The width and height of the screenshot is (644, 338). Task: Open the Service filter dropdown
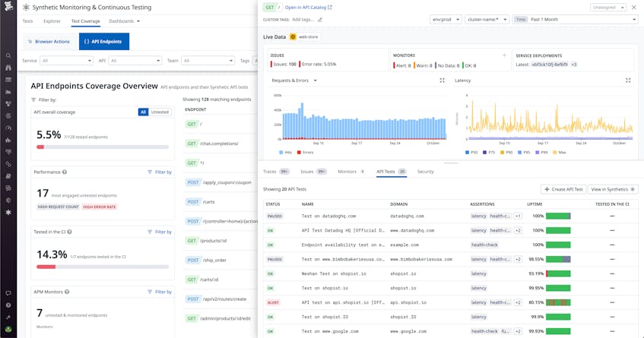(66, 61)
